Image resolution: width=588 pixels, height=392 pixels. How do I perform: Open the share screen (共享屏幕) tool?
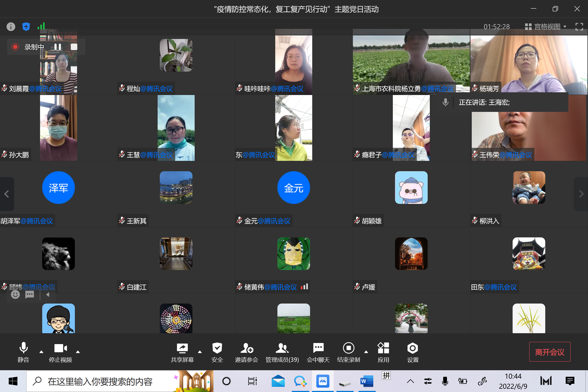182,352
